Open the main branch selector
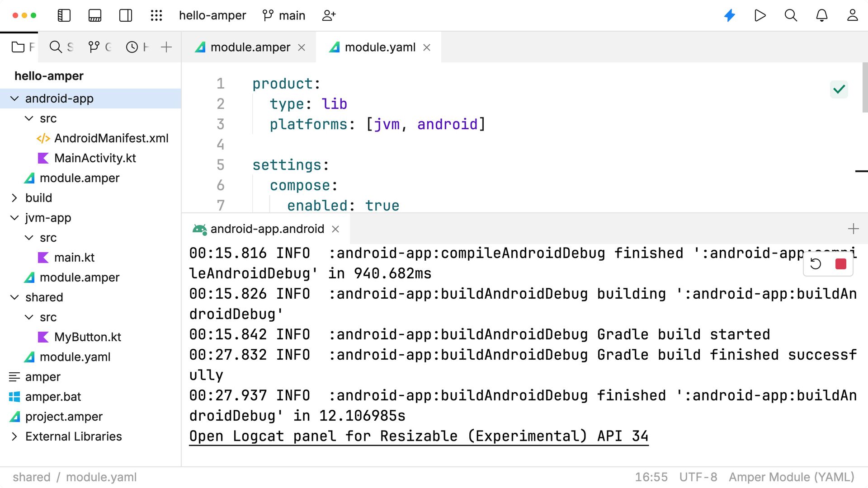Image resolution: width=868 pixels, height=488 pixels. tap(284, 15)
